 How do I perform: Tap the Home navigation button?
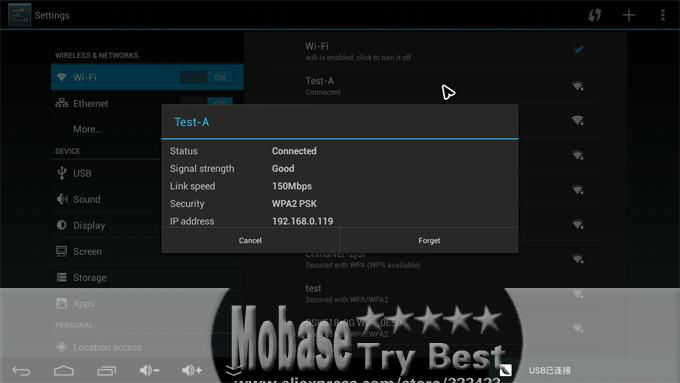coord(64,371)
